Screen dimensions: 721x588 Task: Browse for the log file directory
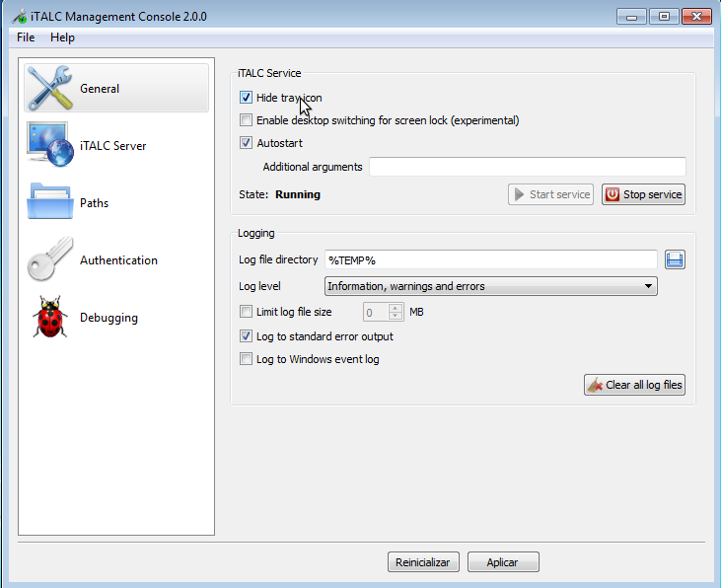pos(675,259)
